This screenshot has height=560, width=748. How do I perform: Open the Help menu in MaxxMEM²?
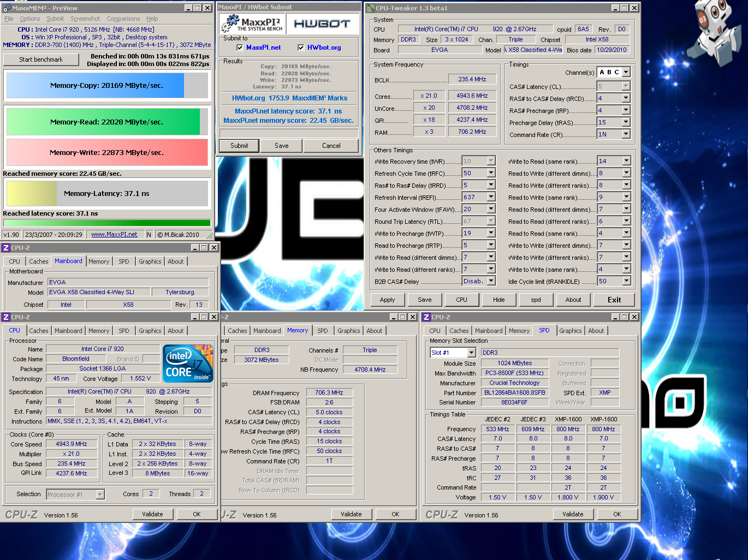click(x=152, y=19)
